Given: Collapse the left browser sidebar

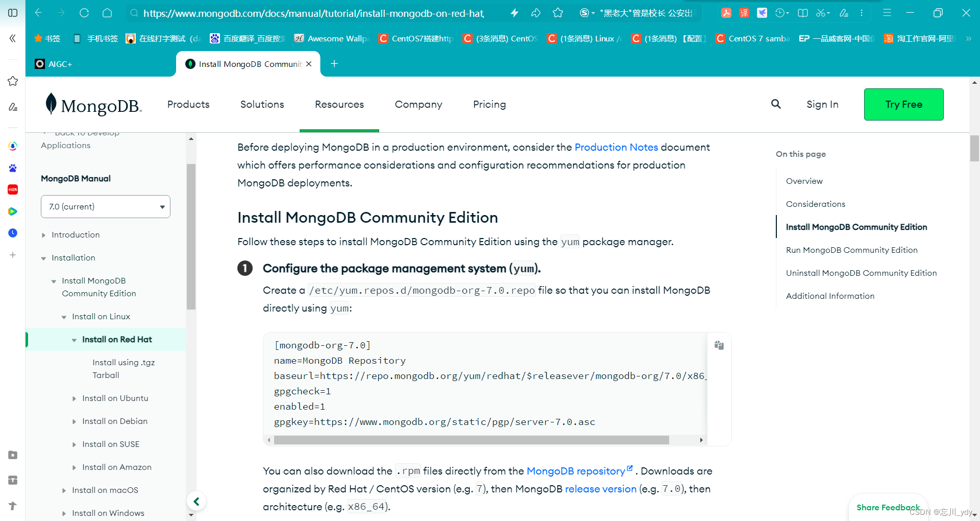Looking at the screenshot, I should [12, 38].
